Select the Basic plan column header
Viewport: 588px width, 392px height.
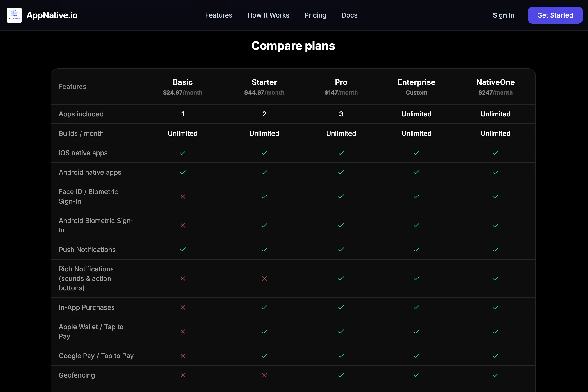[x=183, y=82]
